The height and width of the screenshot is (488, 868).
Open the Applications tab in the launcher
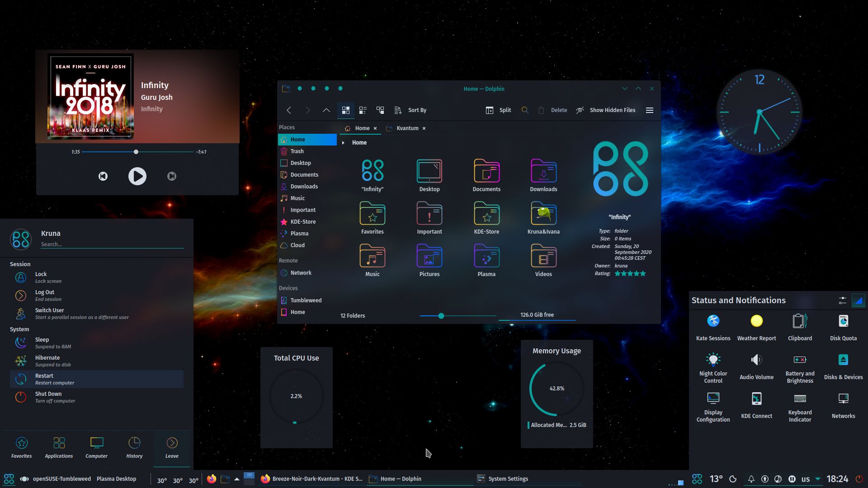(x=58, y=447)
